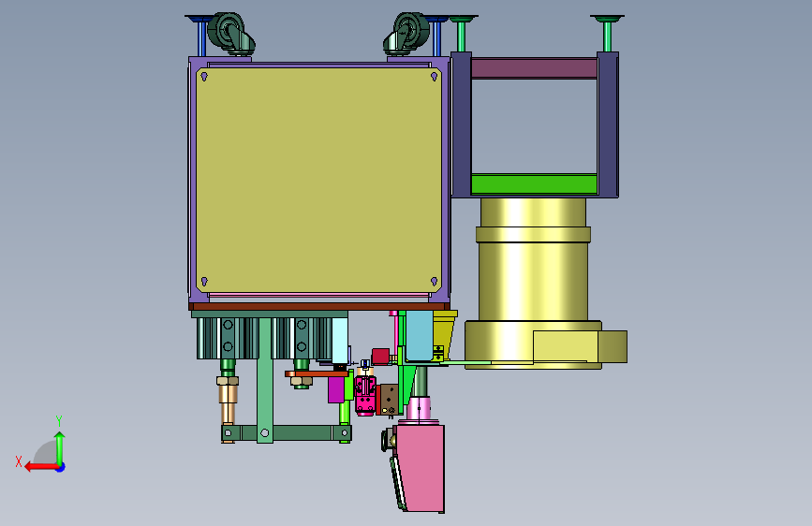Pick the light green vertical bracket strip
This screenshot has width=812, height=526.
(265, 381)
